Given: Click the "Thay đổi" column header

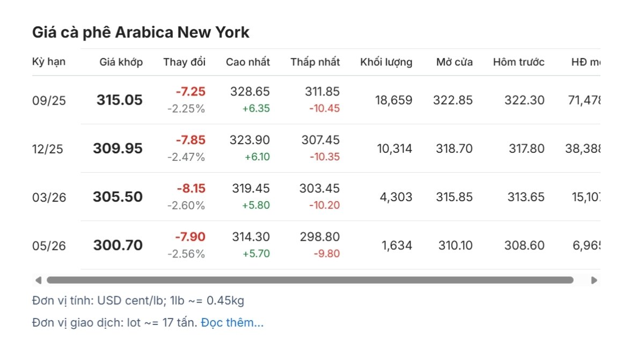Looking at the screenshot, I should [x=185, y=62].
